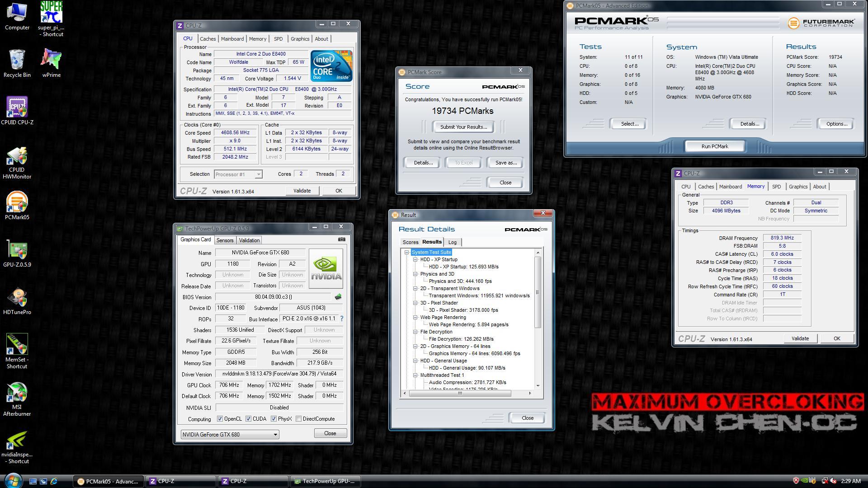Open the Validation tab in GPU-Z

click(x=249, y=240)
